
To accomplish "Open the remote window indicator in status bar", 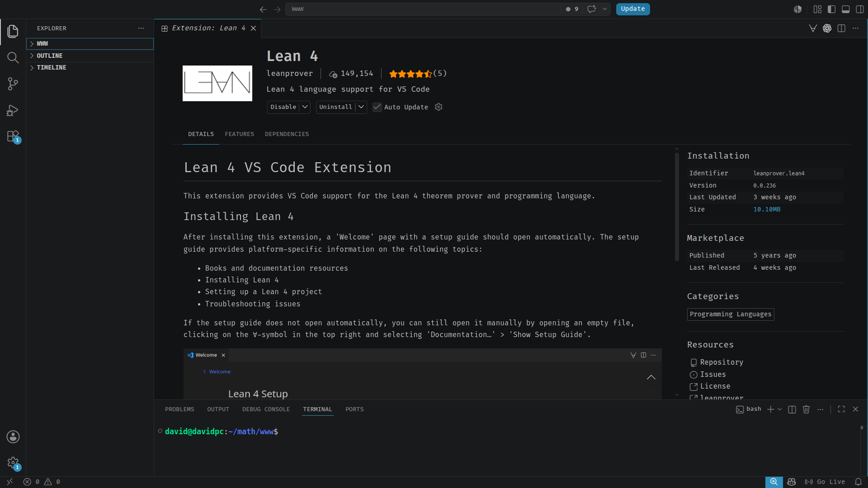I will pos(9,482).
